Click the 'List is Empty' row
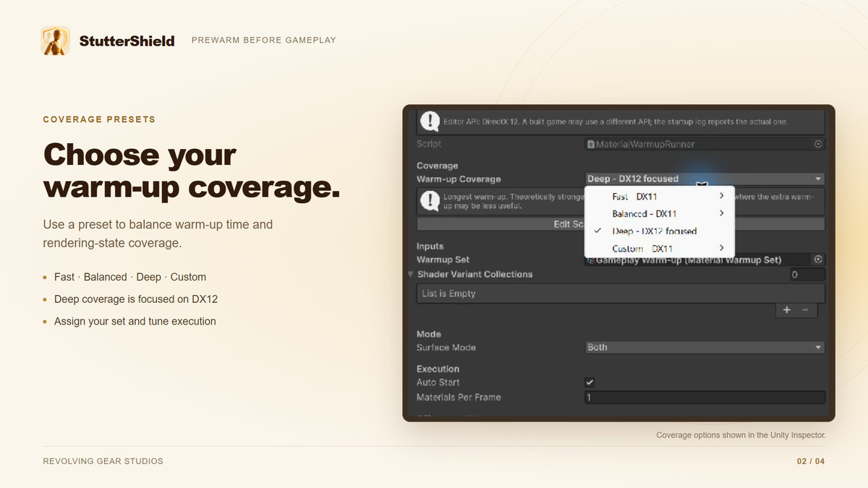The image size is (868, 488). coord(621,294)
